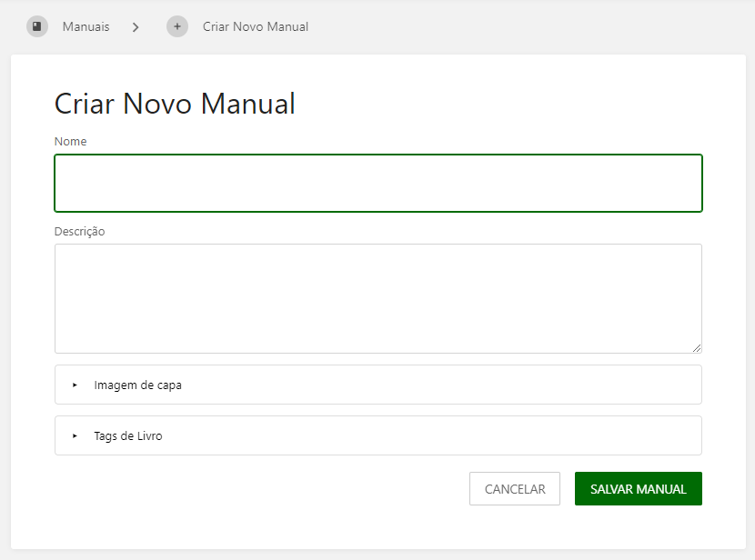Click the Criar Novo Manual heading
Image resolution: width=755 pixels, height=560 pixels.
[175, 104]
